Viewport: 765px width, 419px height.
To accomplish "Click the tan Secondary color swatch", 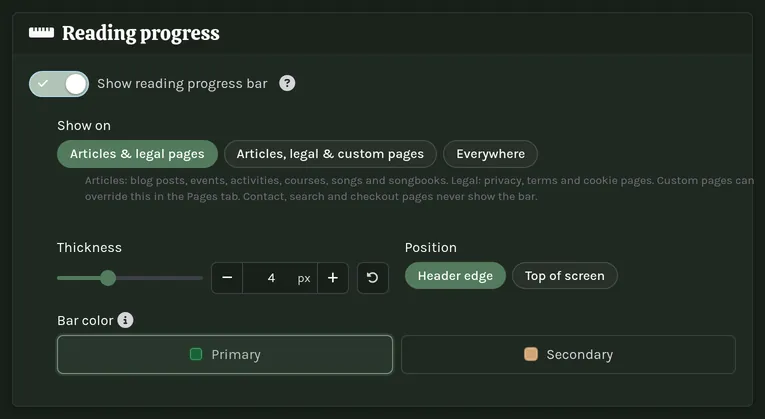I will (531, 354).
